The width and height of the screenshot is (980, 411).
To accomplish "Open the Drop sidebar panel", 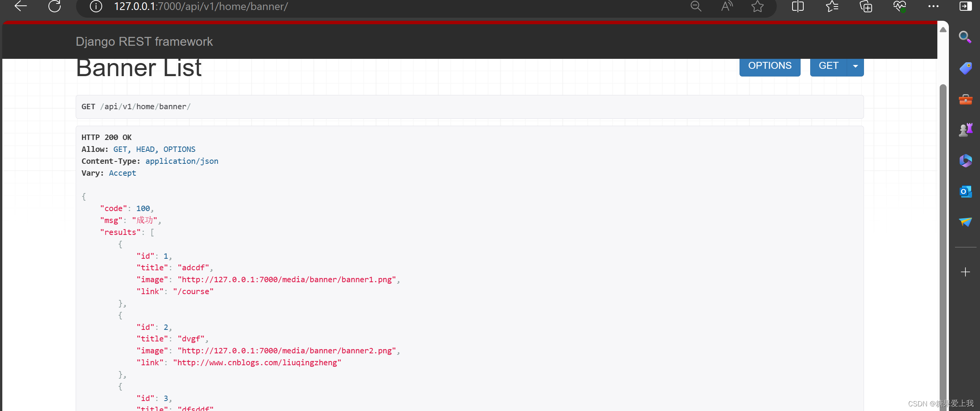I will coord(966,222).
